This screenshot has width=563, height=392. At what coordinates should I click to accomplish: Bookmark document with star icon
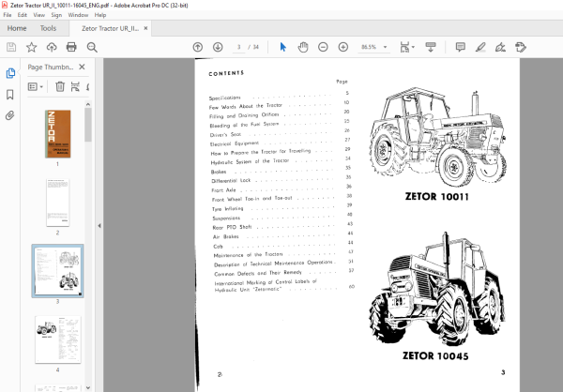click(32, 47)
